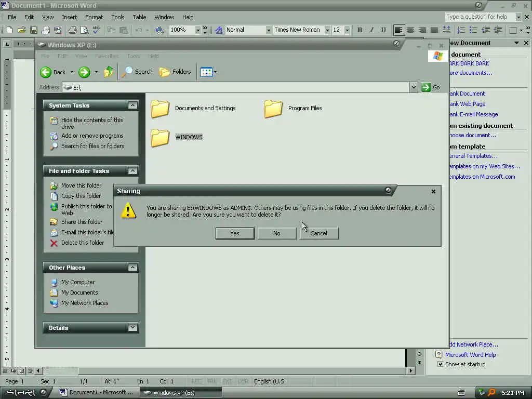Set Align Right paragraph alignment
This screenshot has width=532, height=399.
coord(422,30)
